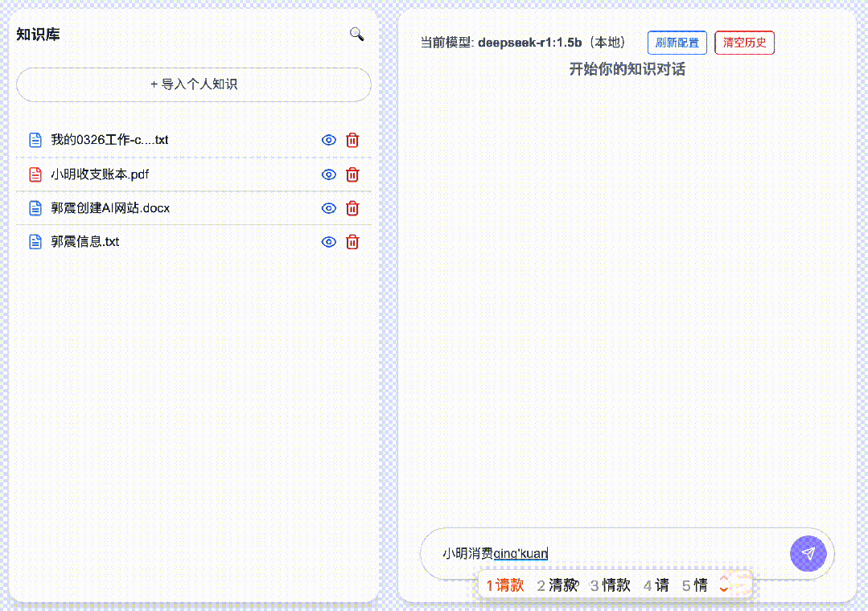868x611 pixels.
Task: Delete the 小明收支账本.pdf file
Action: click(352, 174)
